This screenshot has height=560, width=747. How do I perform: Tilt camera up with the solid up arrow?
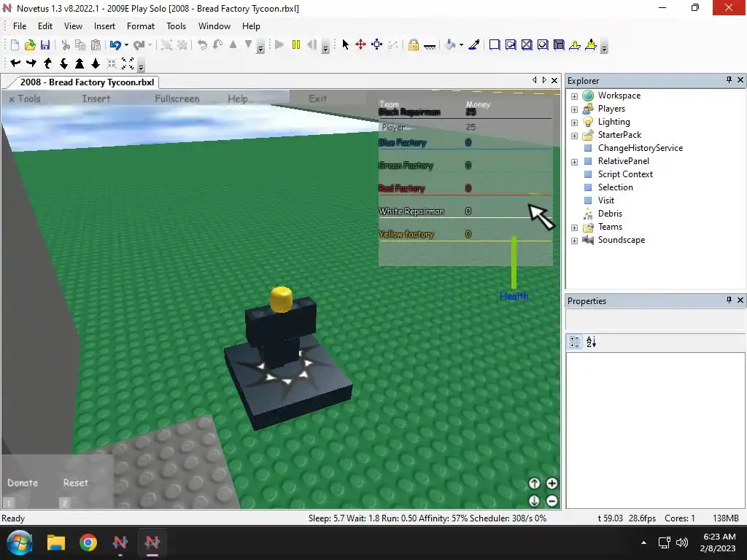[80, 63]
